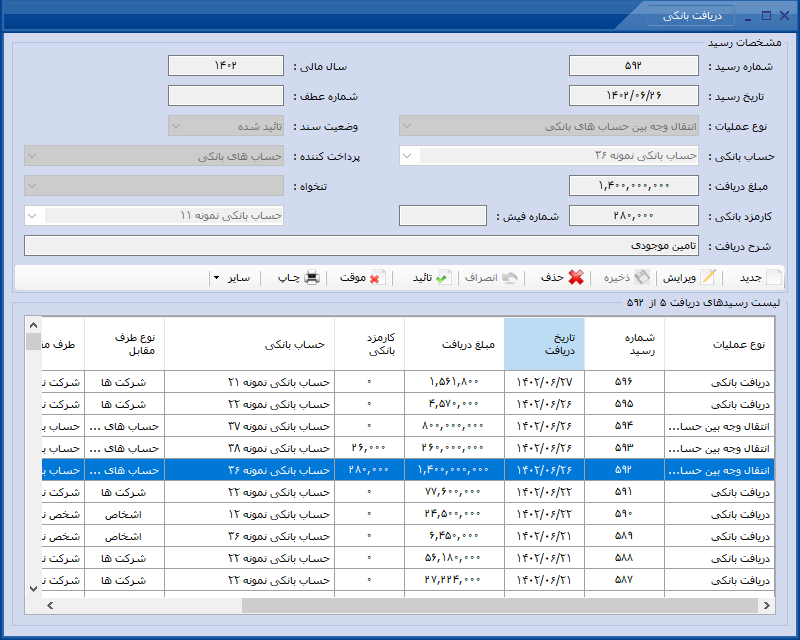Click the ذخیره (save) disk icon
The width and height of the screenshot is (800, 640).
tap(642, 278)
